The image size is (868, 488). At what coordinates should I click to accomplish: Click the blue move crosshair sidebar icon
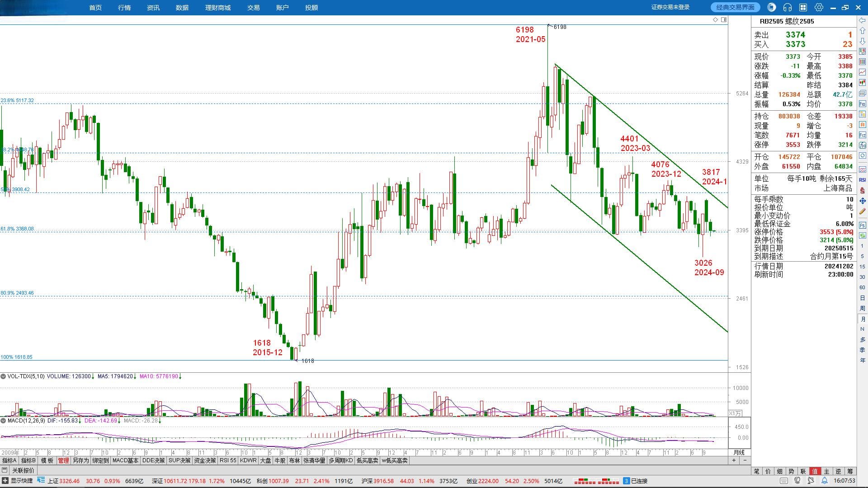862,201
